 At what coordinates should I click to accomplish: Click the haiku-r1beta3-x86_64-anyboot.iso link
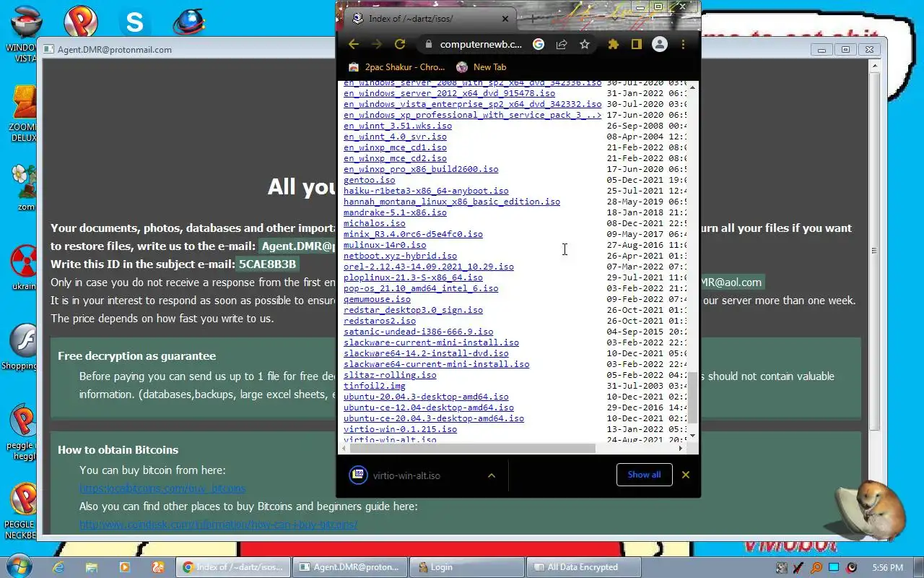(426, 191)
